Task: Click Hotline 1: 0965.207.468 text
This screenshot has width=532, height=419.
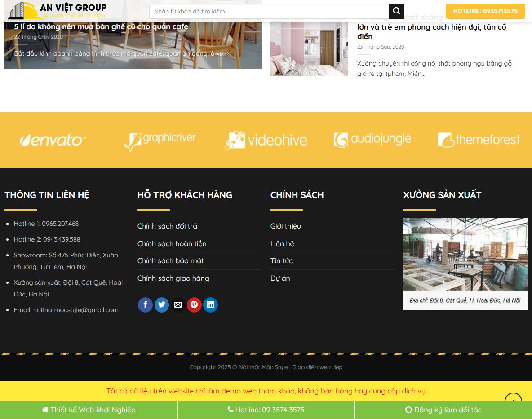Action: [x=46, y=224]
